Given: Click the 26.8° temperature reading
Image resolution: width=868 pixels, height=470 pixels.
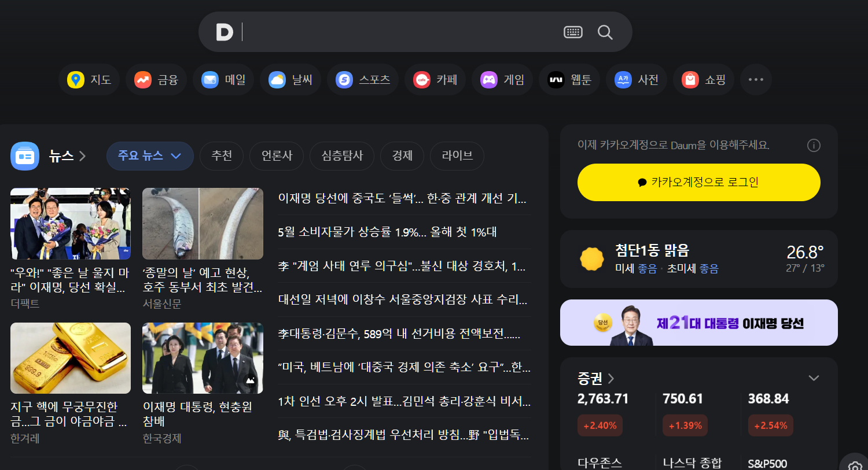Looking at the screenshot, I should pos(805,252).
